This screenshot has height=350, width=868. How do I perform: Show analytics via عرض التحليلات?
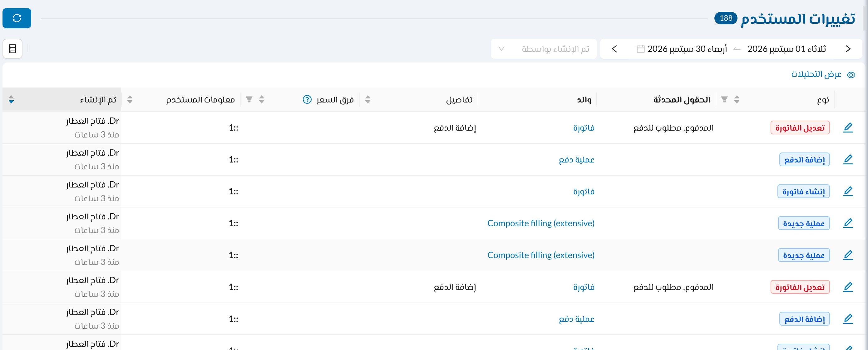(823, 74)
